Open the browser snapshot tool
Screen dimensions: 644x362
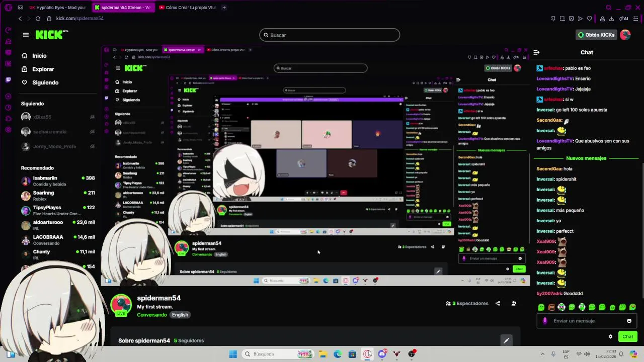click(562, 19)
